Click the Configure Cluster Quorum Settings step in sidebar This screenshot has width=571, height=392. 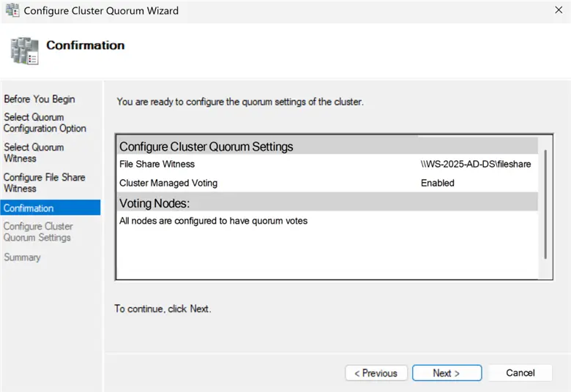(x=38, y=232)
